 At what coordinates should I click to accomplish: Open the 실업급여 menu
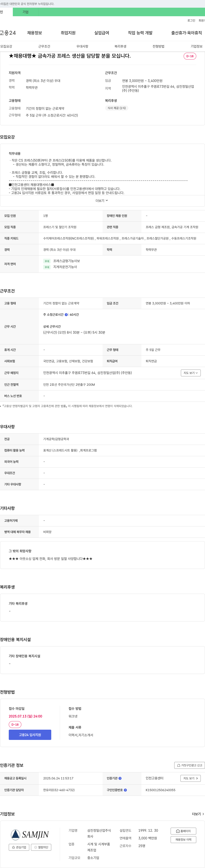click(101, 33)
